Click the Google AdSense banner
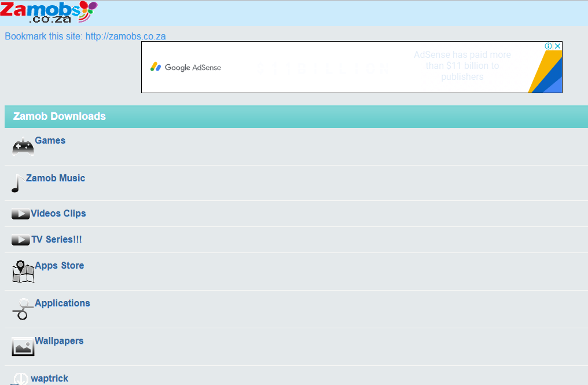The height and width of the screenshot is (385, 588). point(347,67)
